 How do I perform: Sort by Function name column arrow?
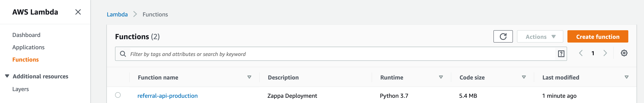(x=249, y=77)
